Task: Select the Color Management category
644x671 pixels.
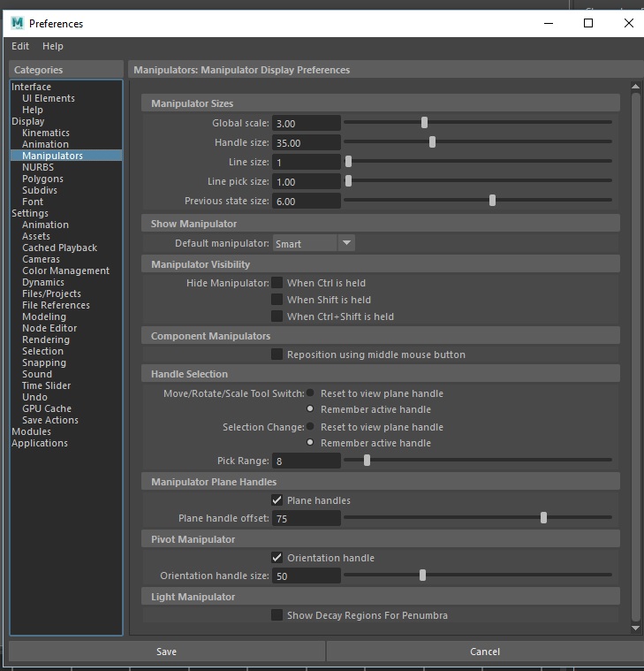Action: point(66,271)
